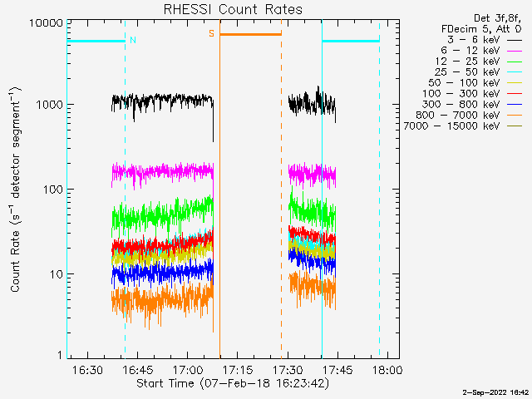Click the 'FDecim 5, Att 0' legend text

click(x=481, y=29)
